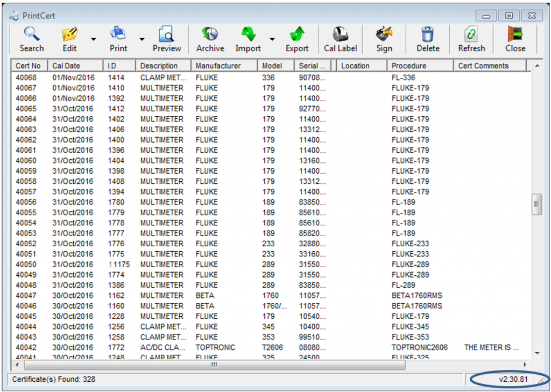The width and height of the screenshot is (551, 392).
Task: Click the Close door icon in toolbar
Action: tap(515, 35)
